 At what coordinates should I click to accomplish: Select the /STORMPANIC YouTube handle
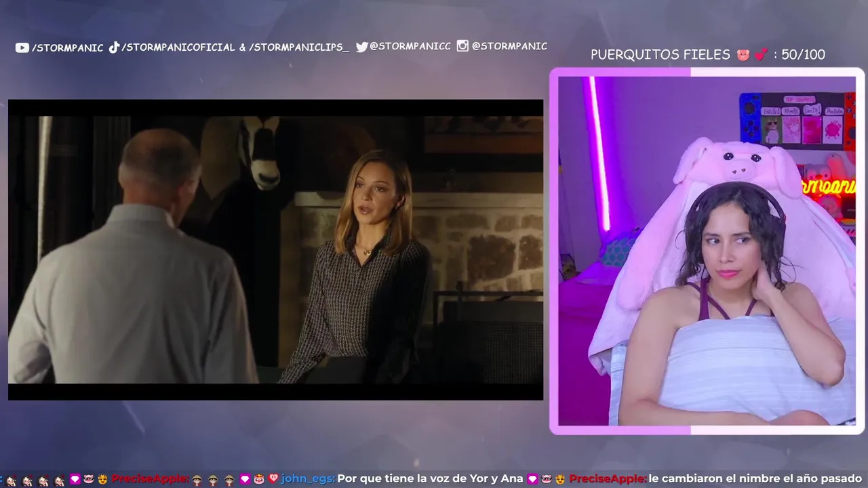pos(67,48)
